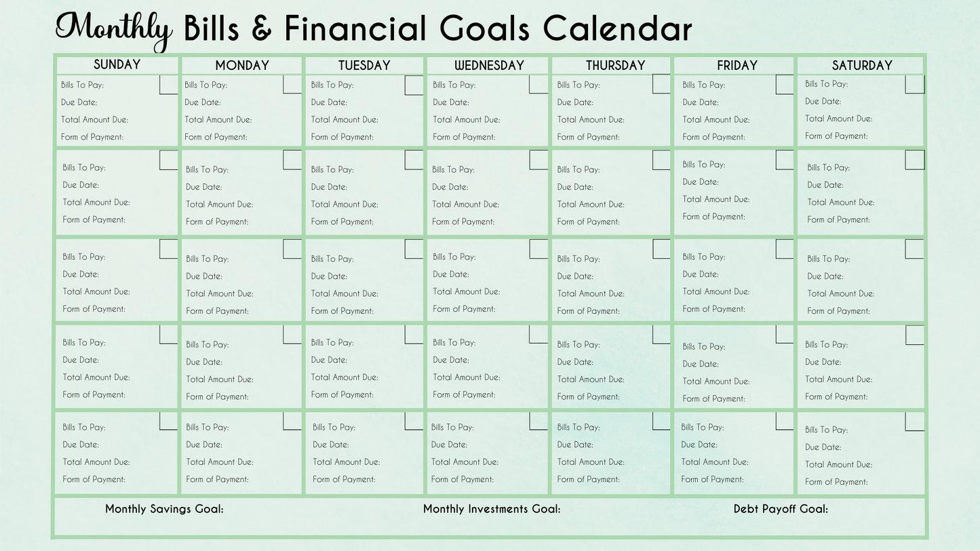This screenshot has width=980, height=551.
Task: Tick the checkbox in first-week Wednesday cell
Action: (x=538, y=85)
